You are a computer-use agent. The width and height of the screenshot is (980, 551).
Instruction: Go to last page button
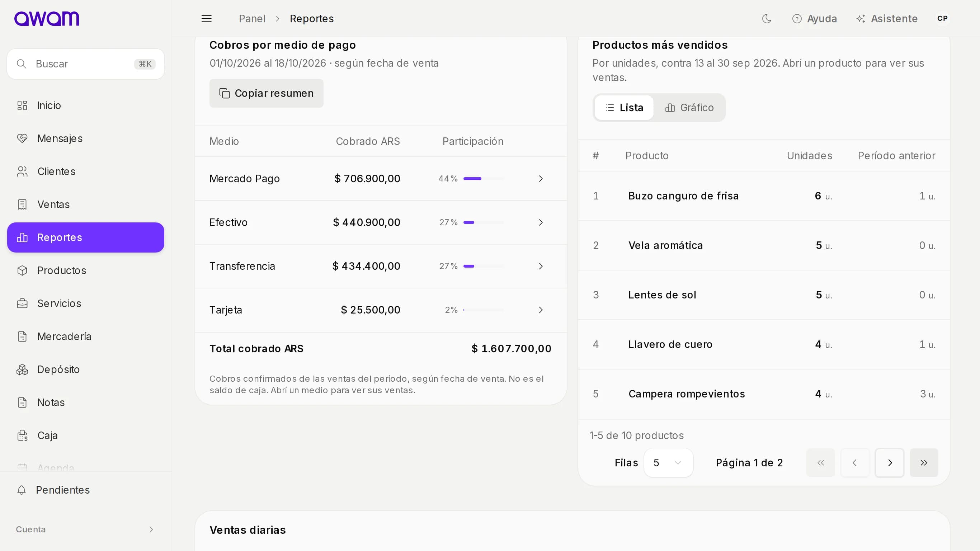pos(924,463)
